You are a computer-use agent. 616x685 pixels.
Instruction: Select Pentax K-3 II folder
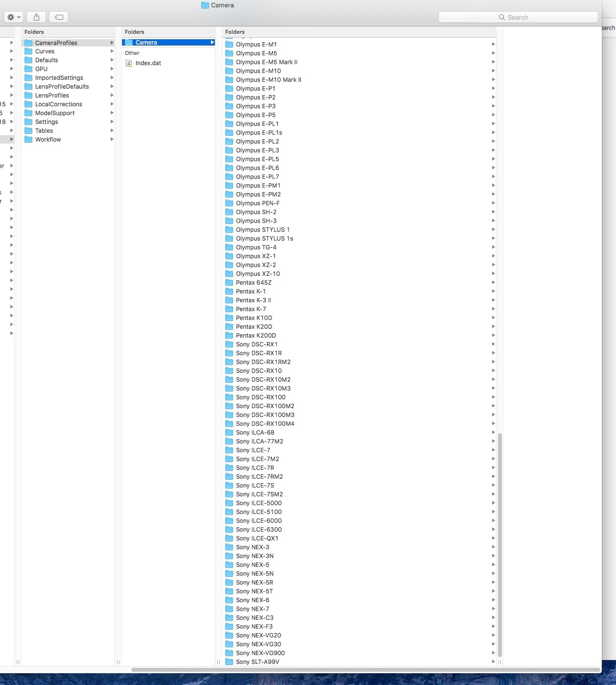(x=360, y=300)
